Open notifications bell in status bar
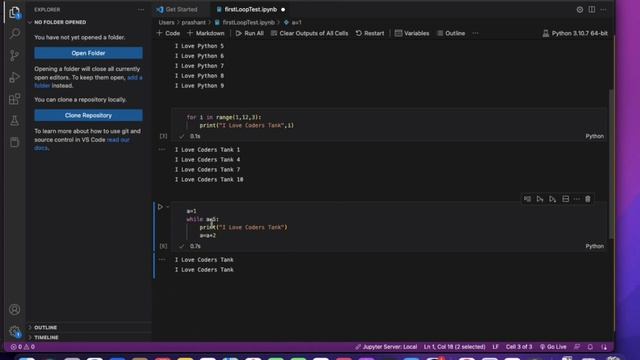The height and width of the screenshot is (360, 640). coord(590,347)
